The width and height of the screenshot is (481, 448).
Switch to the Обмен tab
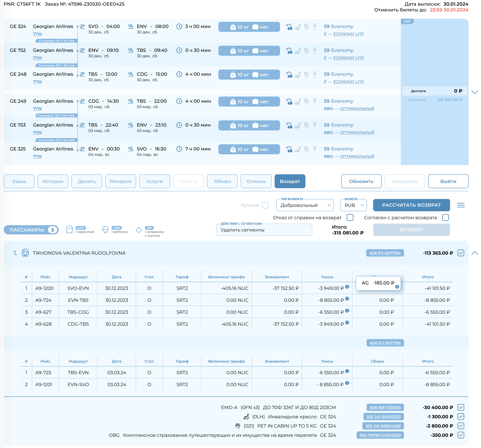point(222,181)
